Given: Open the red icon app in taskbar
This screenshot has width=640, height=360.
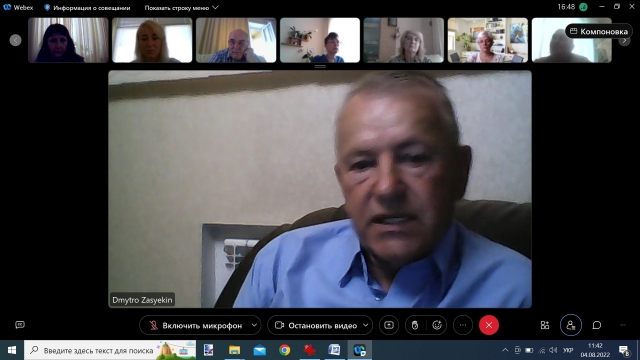Looking at the screenshot, I should click(310, 350).
